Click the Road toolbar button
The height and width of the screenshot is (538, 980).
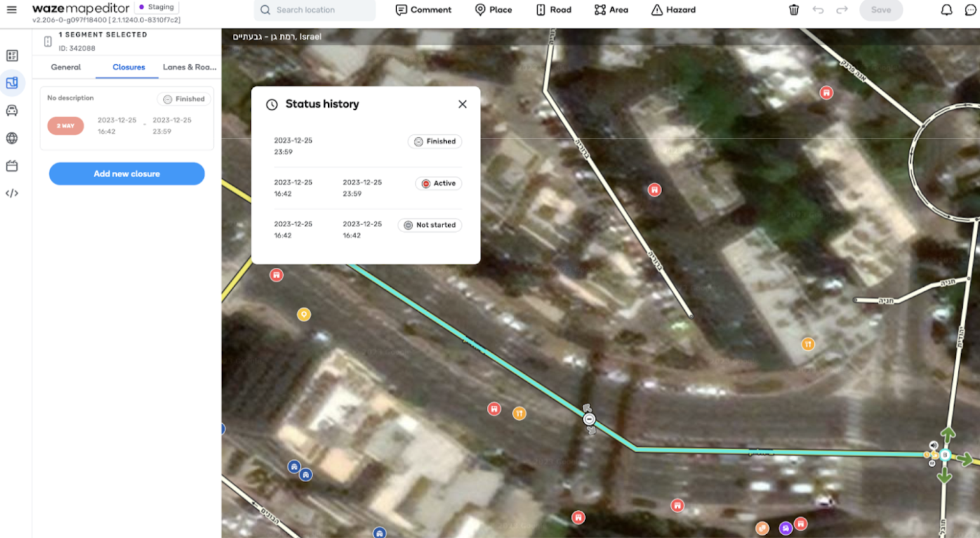(553, 10)
